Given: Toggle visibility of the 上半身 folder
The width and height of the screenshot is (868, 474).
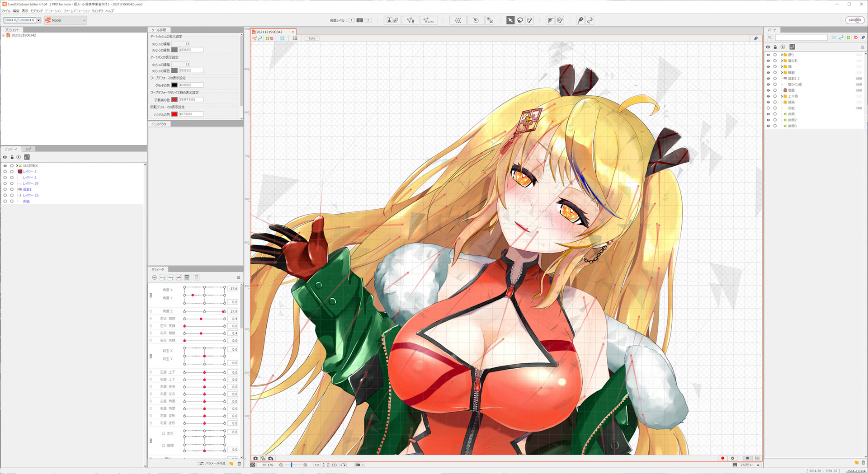Looking at the screenshot, I should [768, 96].
